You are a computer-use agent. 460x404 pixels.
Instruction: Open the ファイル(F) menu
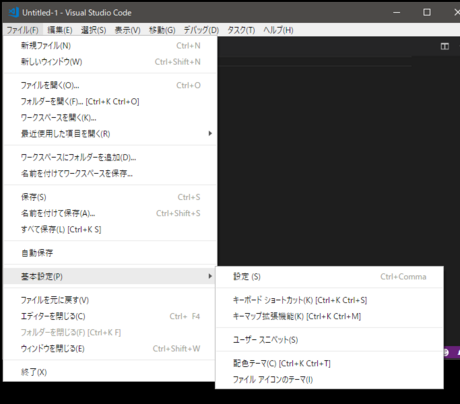click(23, 30)
